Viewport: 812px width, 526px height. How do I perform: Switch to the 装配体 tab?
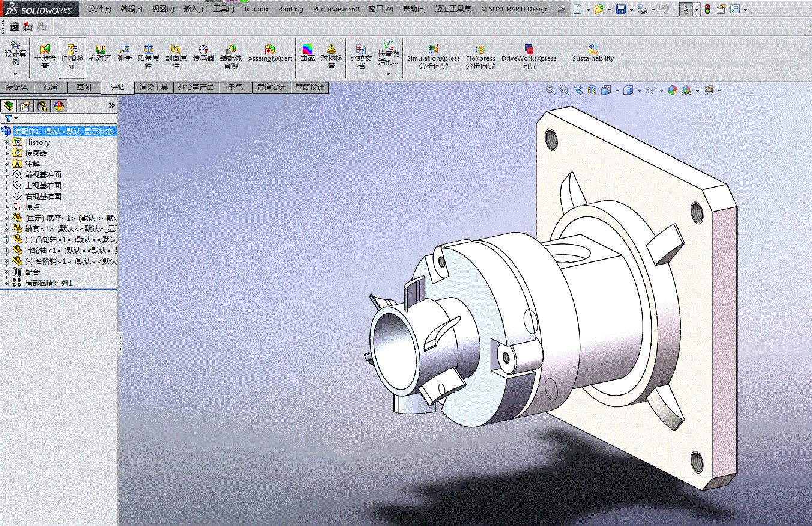point(17,87)
